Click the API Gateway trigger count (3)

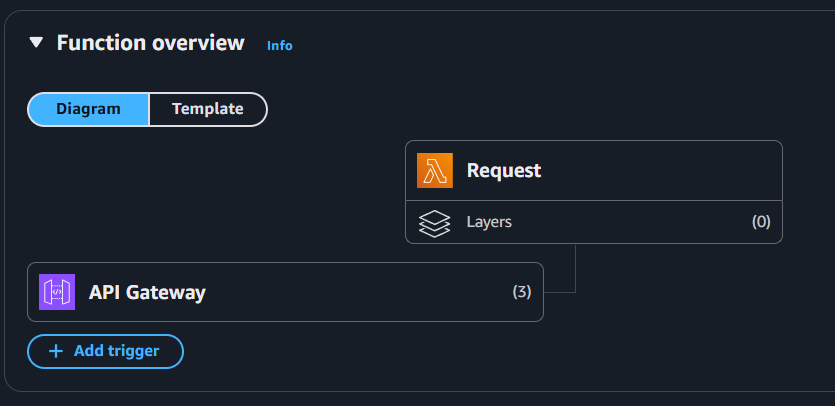[x=522, y=292]
